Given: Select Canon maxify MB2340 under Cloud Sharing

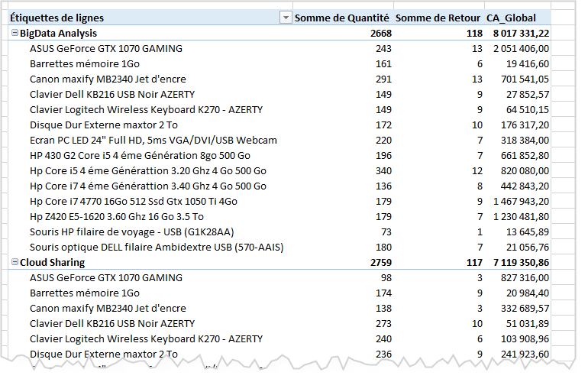Looking at the screenshot, I should [108, 309].
